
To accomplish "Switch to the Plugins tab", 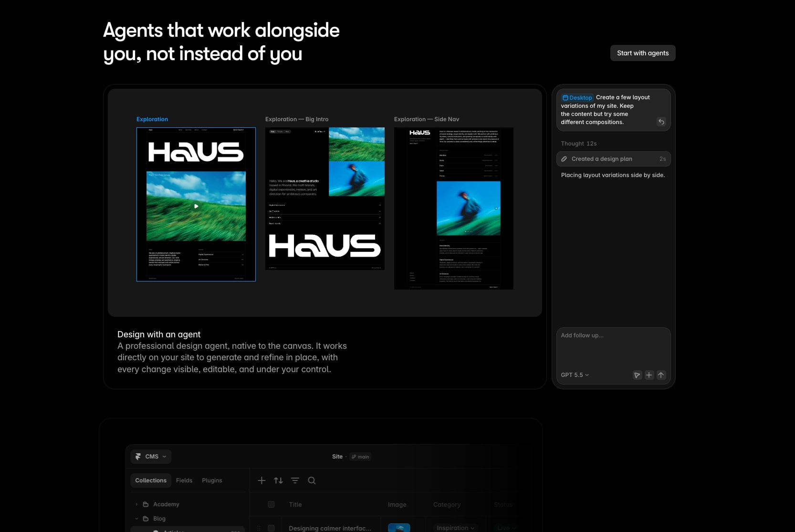I will (x=212, y=480).
